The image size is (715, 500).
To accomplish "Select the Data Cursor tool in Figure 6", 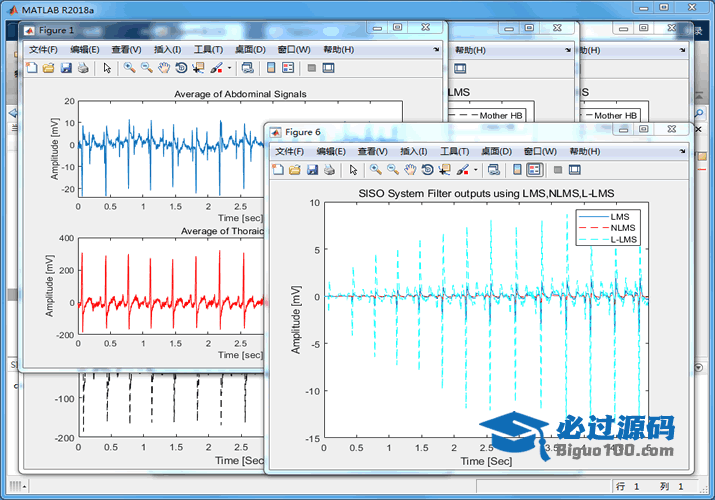I will pyautogui.click(x=445, y=170).
